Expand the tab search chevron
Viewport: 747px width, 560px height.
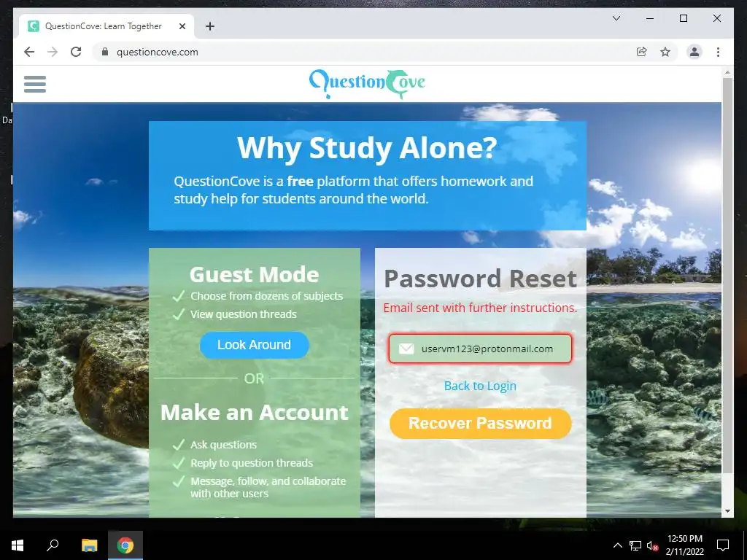(x=616, y=18)
